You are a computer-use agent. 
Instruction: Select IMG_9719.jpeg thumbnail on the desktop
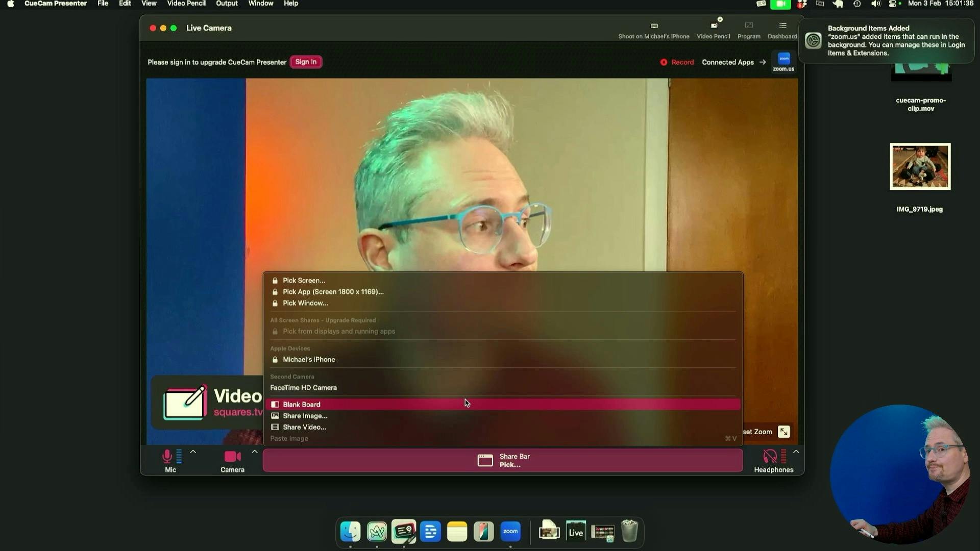920,166
